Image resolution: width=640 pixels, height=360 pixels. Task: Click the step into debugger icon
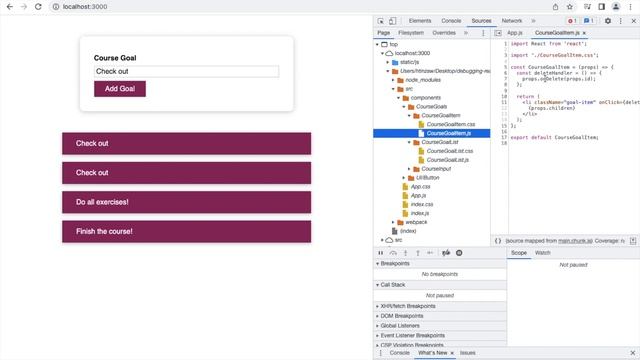[x=406, y=253]
